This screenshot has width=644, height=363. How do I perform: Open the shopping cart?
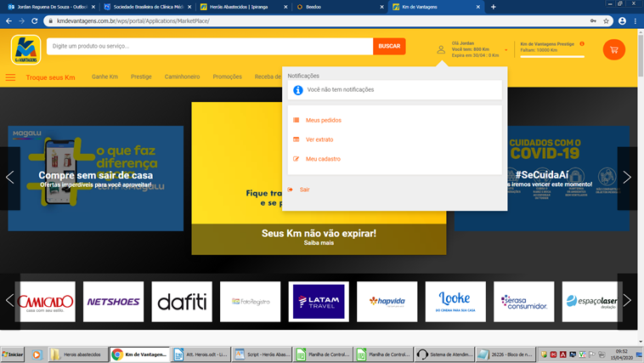tap(614, 50)
